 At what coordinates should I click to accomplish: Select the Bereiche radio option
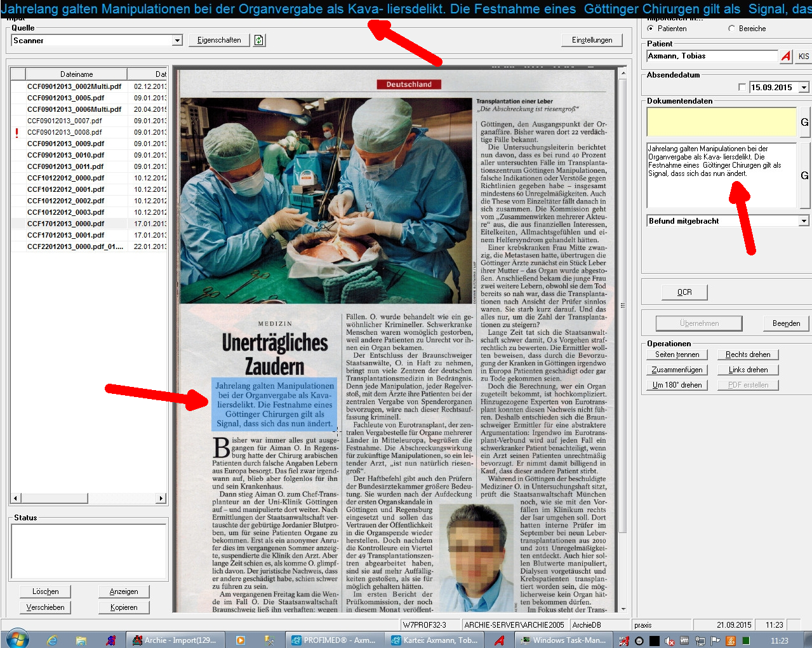pos(731,29)
